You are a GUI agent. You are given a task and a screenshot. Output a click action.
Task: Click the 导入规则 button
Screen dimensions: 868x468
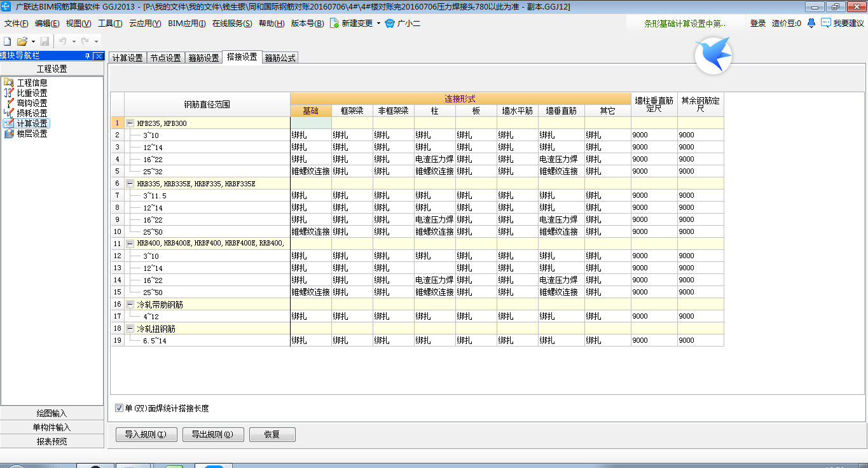pyautogui.click(x=146, y=435)
